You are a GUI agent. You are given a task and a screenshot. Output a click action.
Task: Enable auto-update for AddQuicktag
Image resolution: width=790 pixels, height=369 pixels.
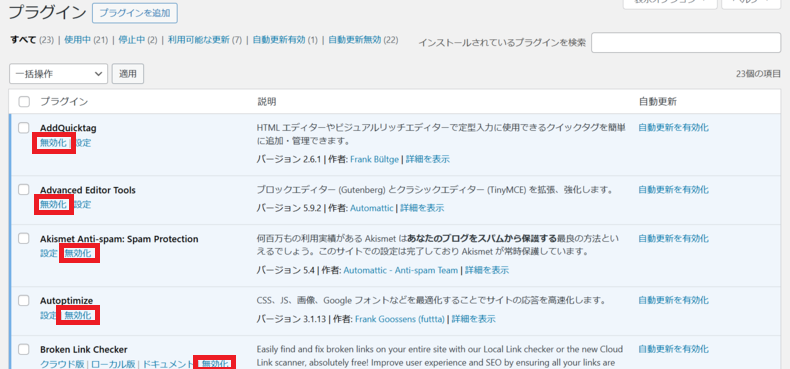[x=674, y=128]
